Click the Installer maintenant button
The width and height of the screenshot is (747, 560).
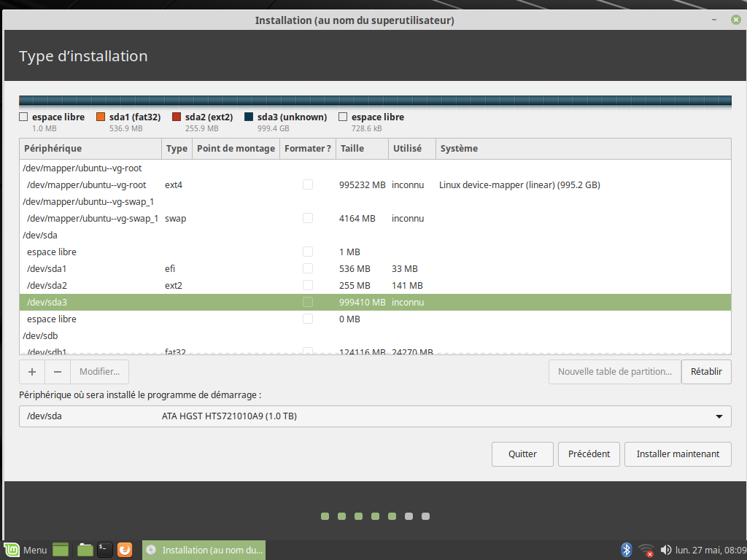click(678, 454)
